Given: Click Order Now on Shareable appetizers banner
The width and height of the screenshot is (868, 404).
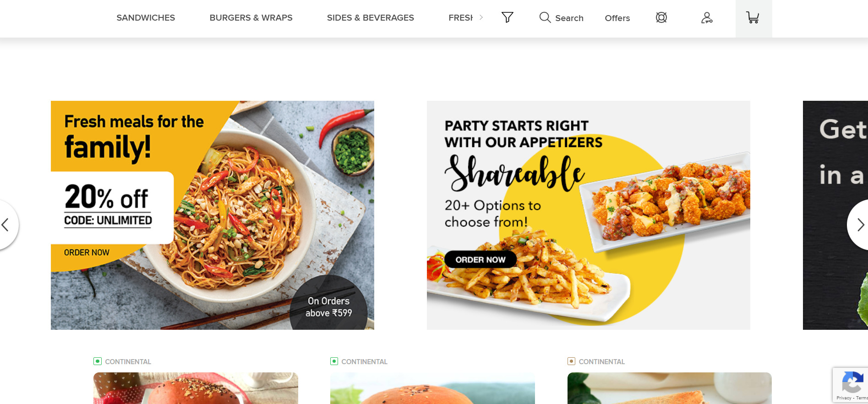Looking at the screenshot, I should [x=480, y=259].
